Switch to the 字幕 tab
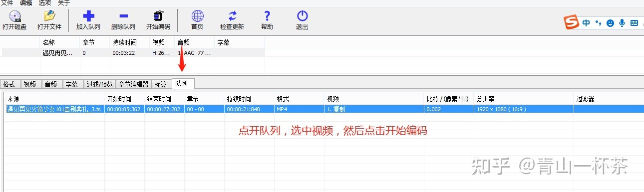This screenshot has height=192, width=644. tap(72, 84)
